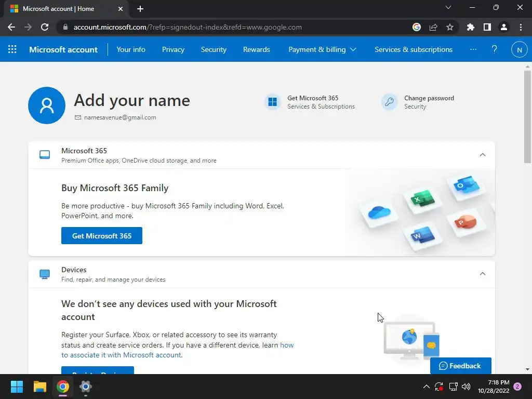Click the Buy Microsoft 365 Family heading
532x399 pixels.
[x=115, y=188]
